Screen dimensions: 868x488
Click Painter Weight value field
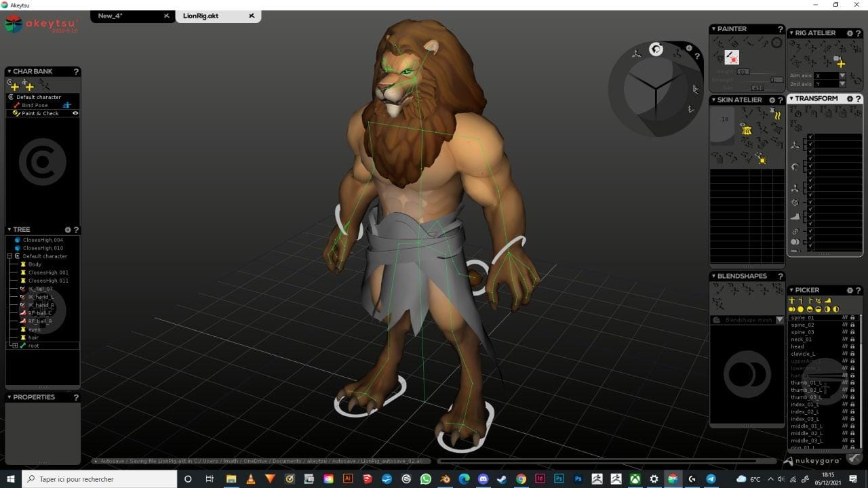743,71
